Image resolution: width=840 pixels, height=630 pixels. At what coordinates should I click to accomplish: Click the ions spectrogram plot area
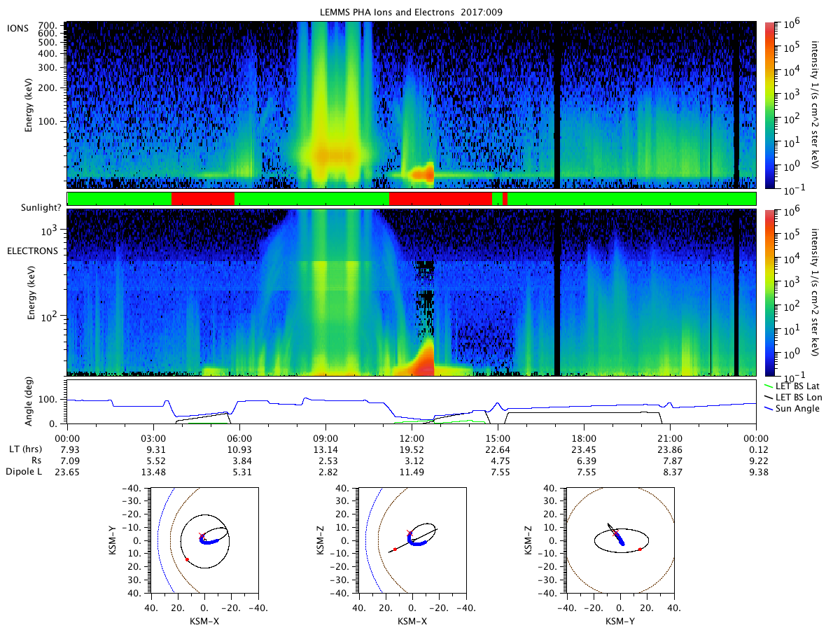click(x=412, y=105)
